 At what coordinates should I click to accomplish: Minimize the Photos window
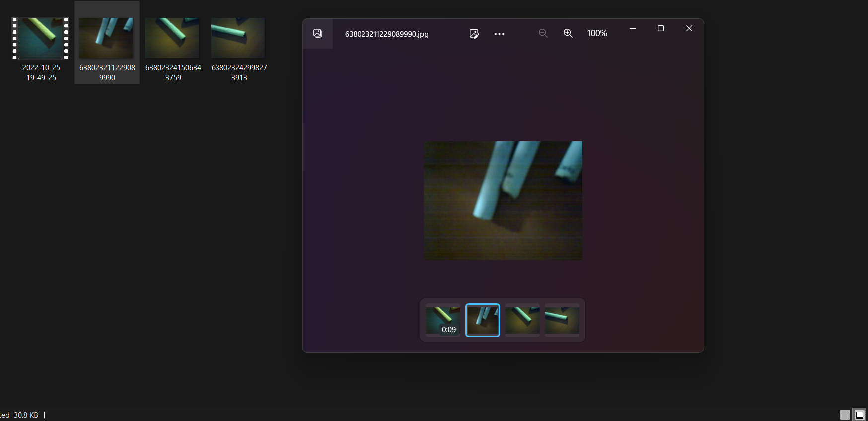[x=633, y=28]
